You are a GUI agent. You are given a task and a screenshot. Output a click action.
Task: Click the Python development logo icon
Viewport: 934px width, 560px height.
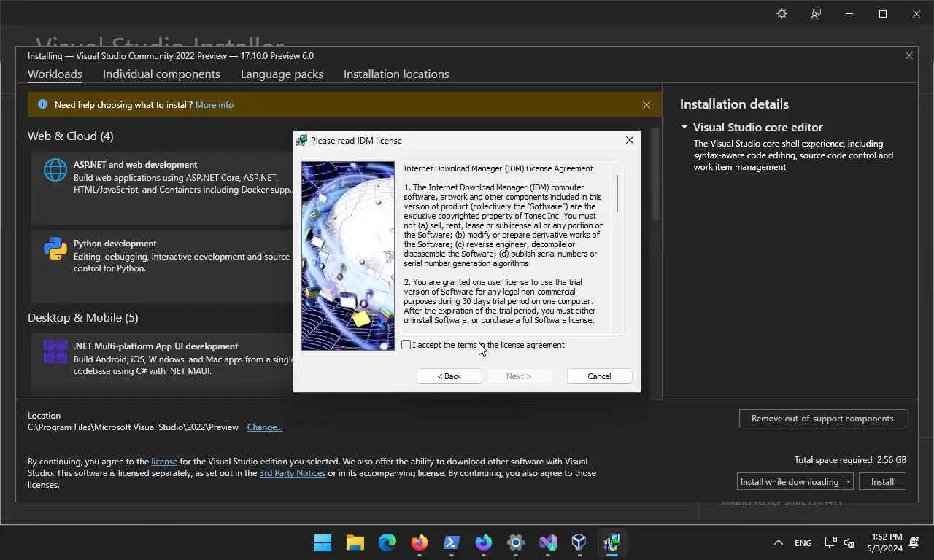coord(55,249)
